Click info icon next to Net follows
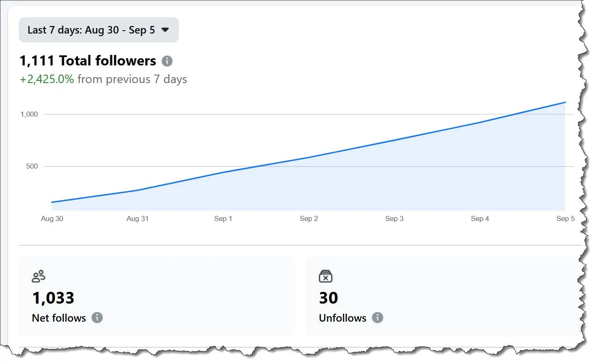Screen dimensions: 597x364 97,318
